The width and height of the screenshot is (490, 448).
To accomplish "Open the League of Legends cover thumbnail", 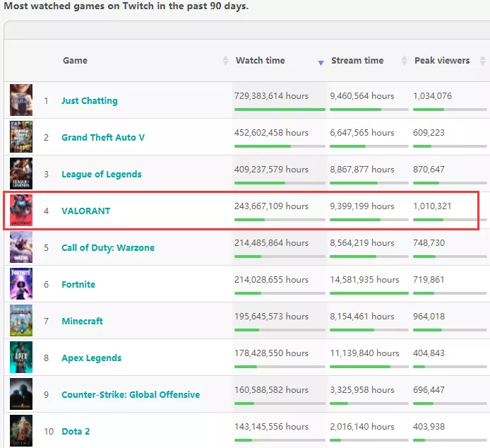I will [21, 173].
